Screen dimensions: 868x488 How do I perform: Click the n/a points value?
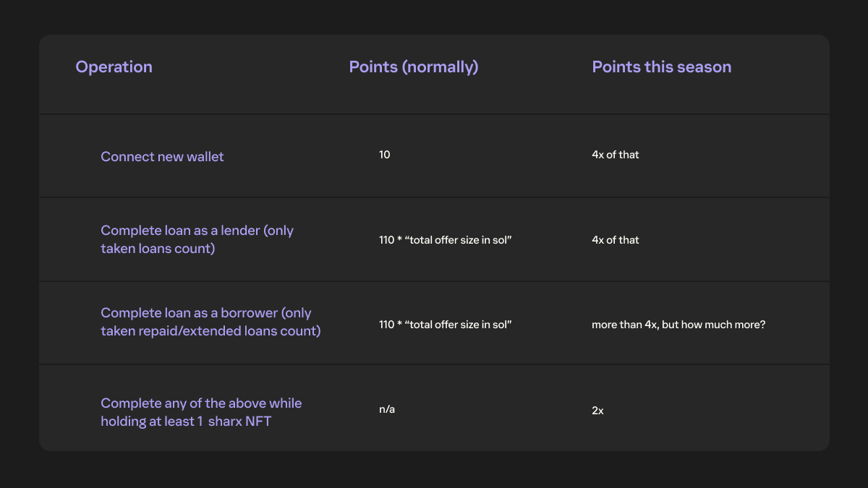[x=387, y=409]
